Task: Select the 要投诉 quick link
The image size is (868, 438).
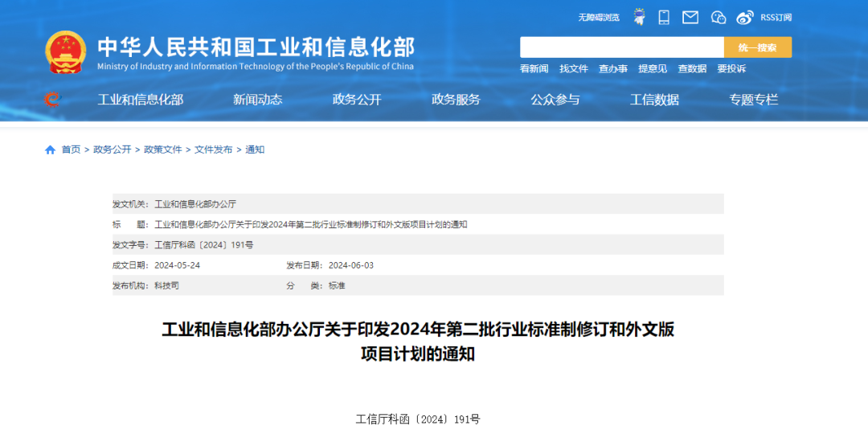Action: (x=731, y=69)
